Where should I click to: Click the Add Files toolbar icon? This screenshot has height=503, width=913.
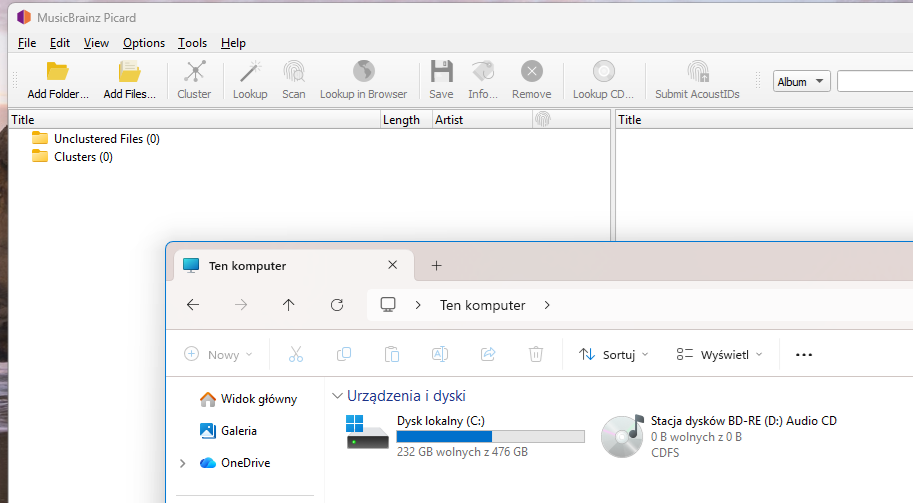130,72
